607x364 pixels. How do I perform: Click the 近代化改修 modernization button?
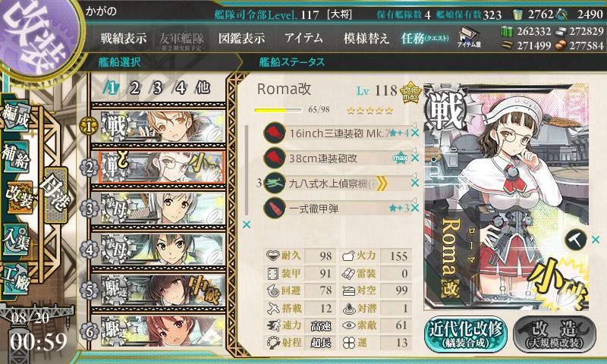[466, 334]
